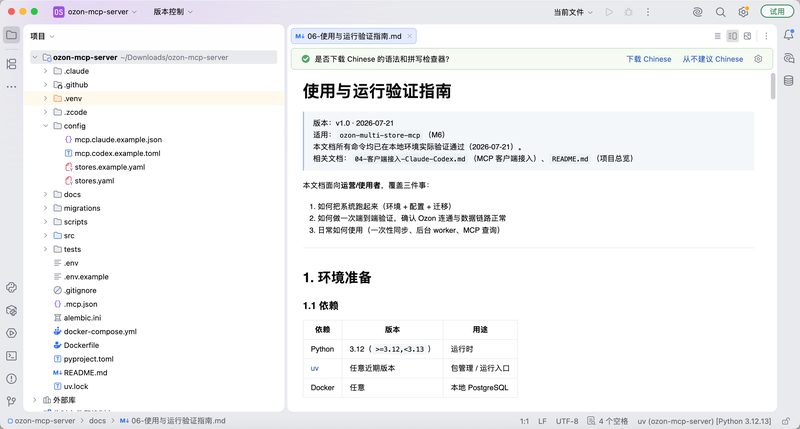Open the Python Console tool window
Viewport: 800px width, 429px height.
click(11, 288)
